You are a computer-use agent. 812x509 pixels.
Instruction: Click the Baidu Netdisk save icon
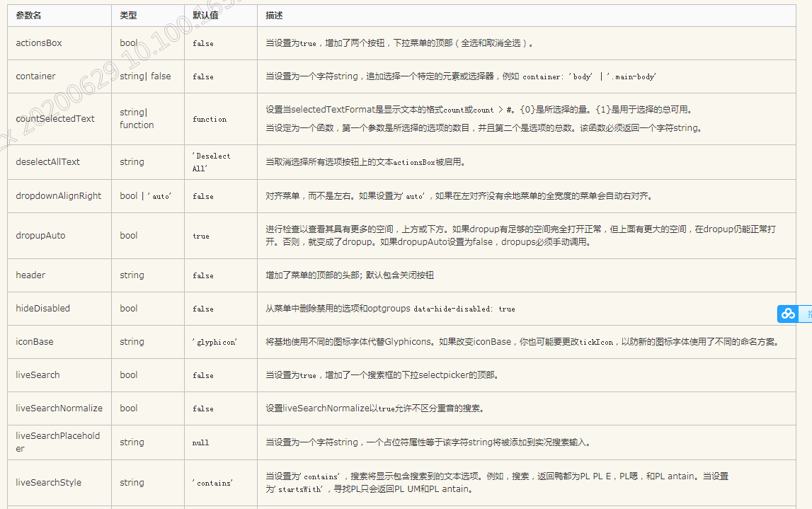pyautogui.click(x=787, y=314)
